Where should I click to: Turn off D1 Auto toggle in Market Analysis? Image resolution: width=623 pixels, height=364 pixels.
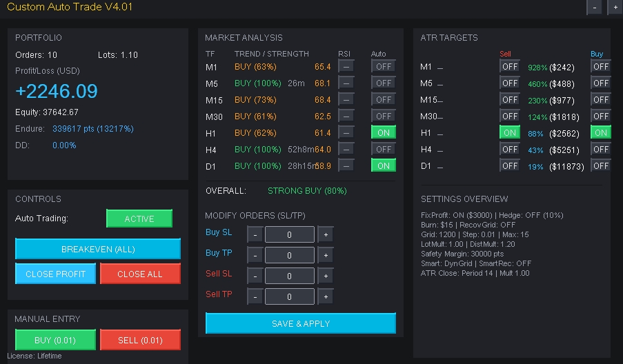[384, 165]
